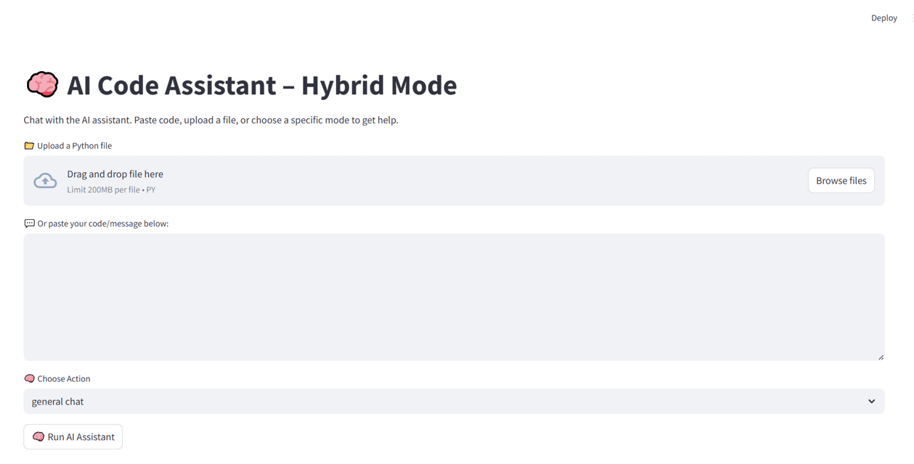The image size is (914, 464).
Task: Click the brain icon beside Choose Action
Action: 29,378
